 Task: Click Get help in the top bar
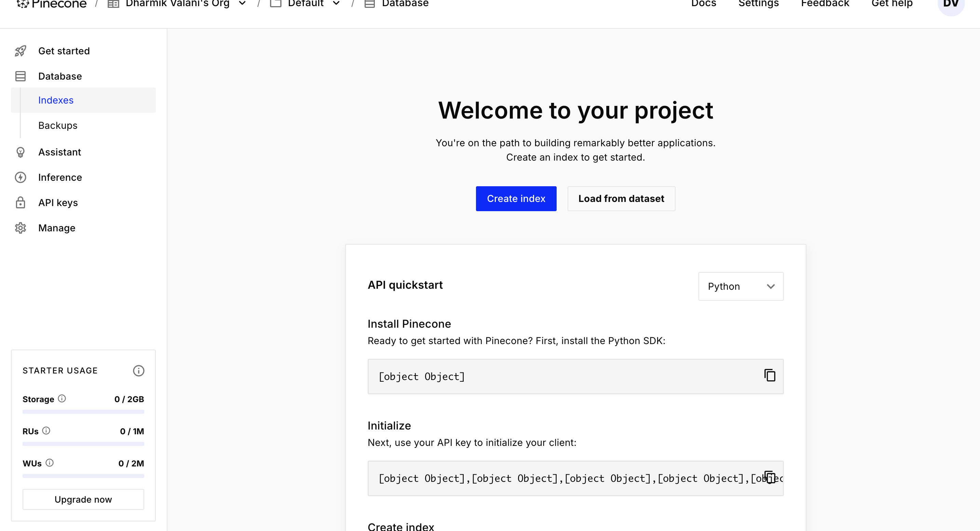point(892,4)
